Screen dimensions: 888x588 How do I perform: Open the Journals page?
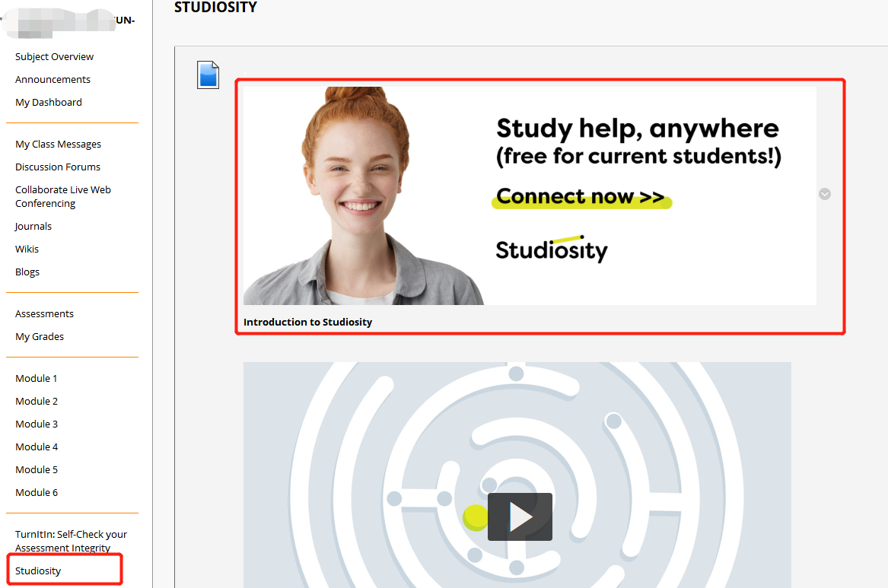[33, 227]
